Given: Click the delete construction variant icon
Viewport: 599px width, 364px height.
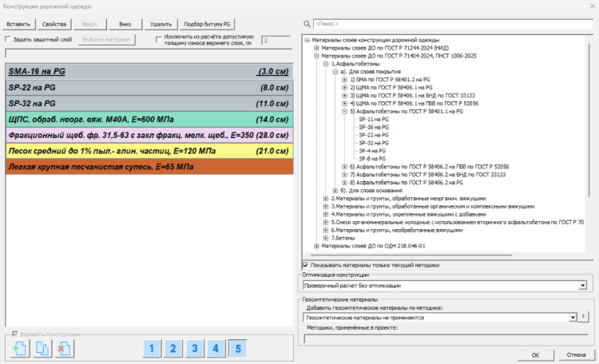Looking at the screenshot, I should [65, 348].
